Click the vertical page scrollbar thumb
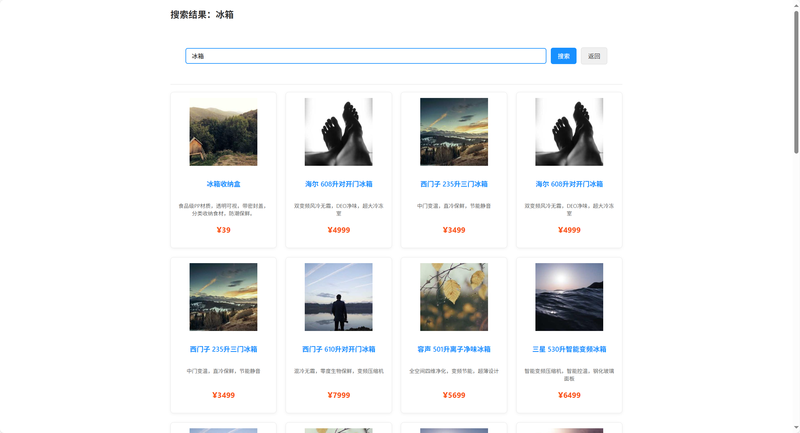Image resolution: width=800 pixels, height=433 pixels. (796, 82)
